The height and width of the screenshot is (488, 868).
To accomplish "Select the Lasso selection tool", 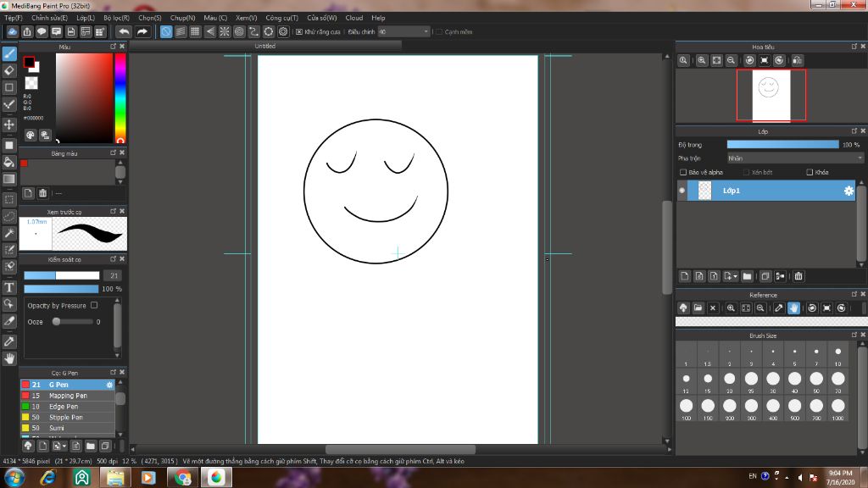I will click(x=9, y=216).
